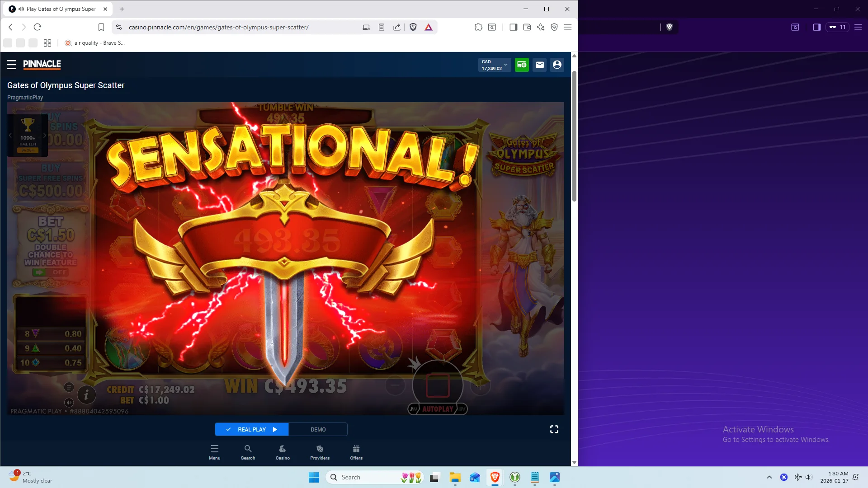Image resolution: width=868 pixels, height=488 pixels.
Task: Open the Casino section
Action: [283, 452]
